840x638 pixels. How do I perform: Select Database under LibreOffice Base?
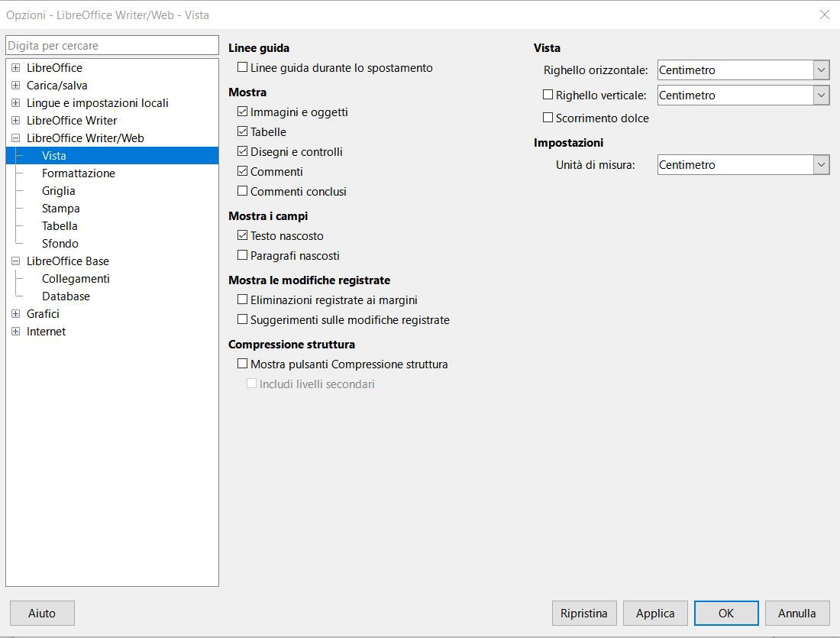66,296
